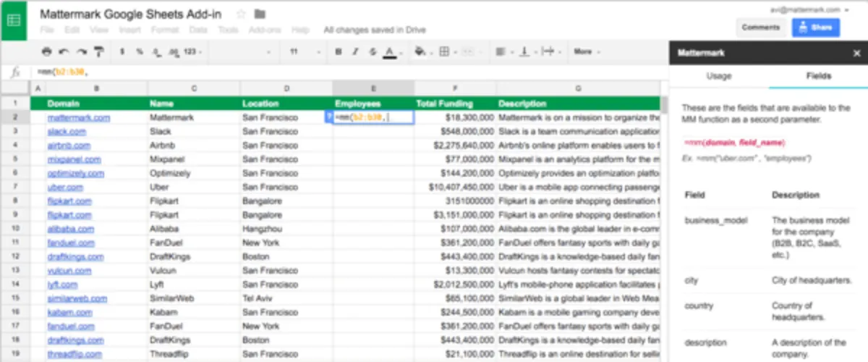Apply bold formatting

point(339,51)
